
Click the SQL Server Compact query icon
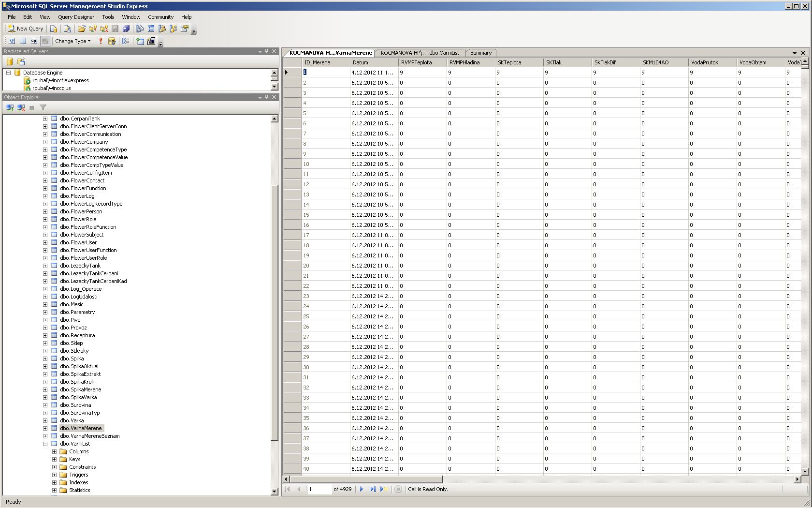[x=67, y=29]
